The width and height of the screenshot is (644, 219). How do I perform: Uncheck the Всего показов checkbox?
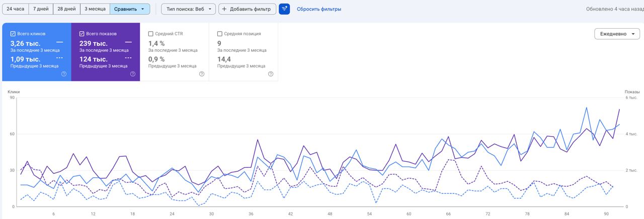tap(82, 34)
